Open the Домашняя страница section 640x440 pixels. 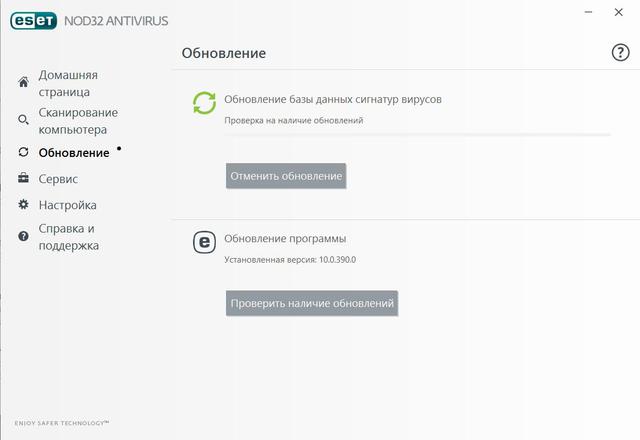click(68, 83)
